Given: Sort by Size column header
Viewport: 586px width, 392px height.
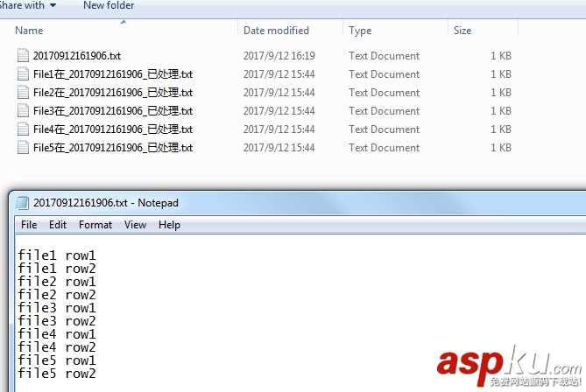Looking at the screenshot, I should point(462,31).
